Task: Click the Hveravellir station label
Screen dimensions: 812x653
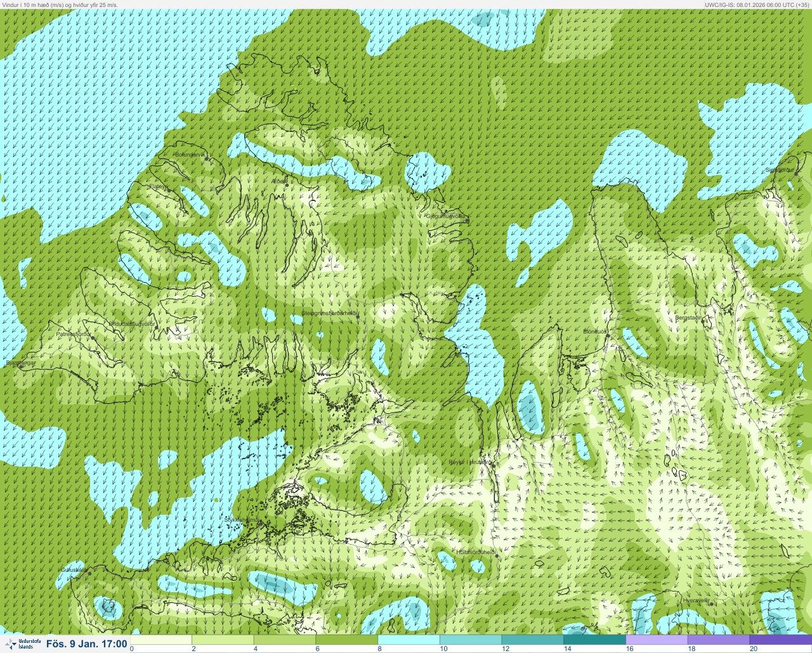Action: coord(696,600)
